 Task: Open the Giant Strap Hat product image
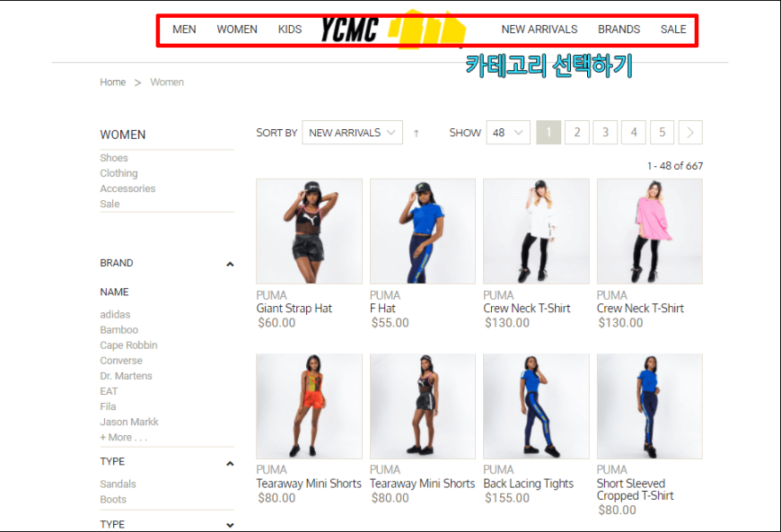coord(310,231)
